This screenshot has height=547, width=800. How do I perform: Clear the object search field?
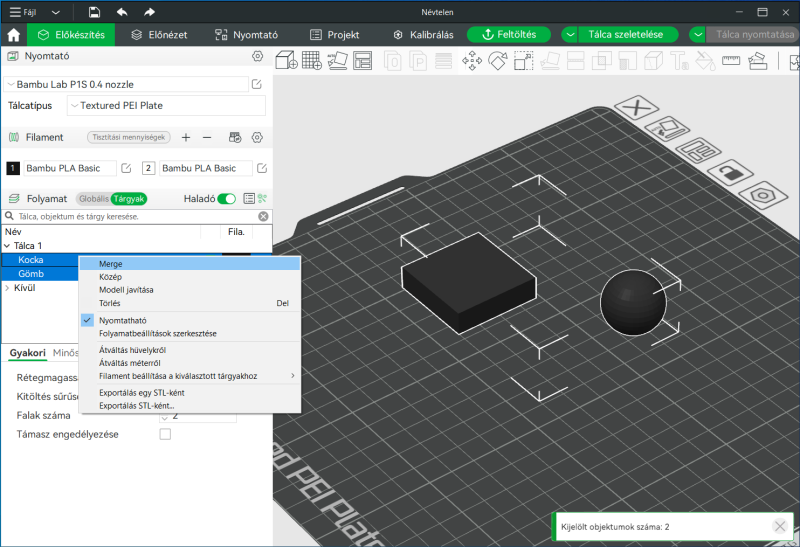(263, 216)
